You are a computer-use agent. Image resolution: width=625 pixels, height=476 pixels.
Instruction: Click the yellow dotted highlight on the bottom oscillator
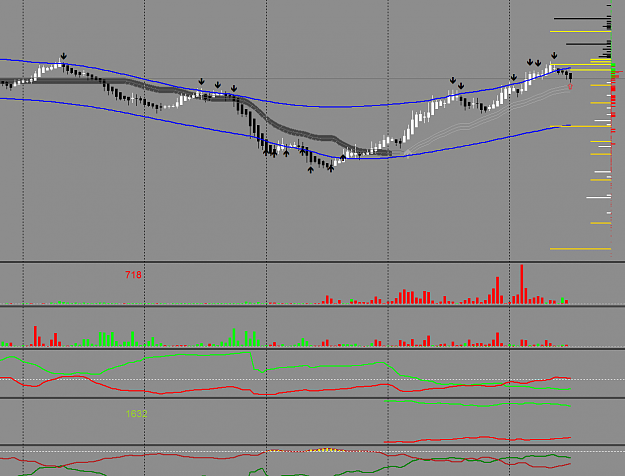pyautogui.click(x=327, y=450)
